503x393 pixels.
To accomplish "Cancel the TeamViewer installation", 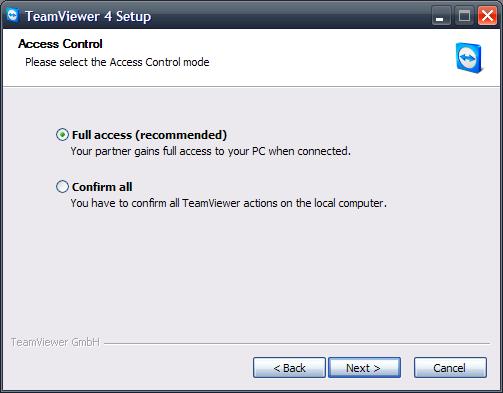I will pos(450,368).
